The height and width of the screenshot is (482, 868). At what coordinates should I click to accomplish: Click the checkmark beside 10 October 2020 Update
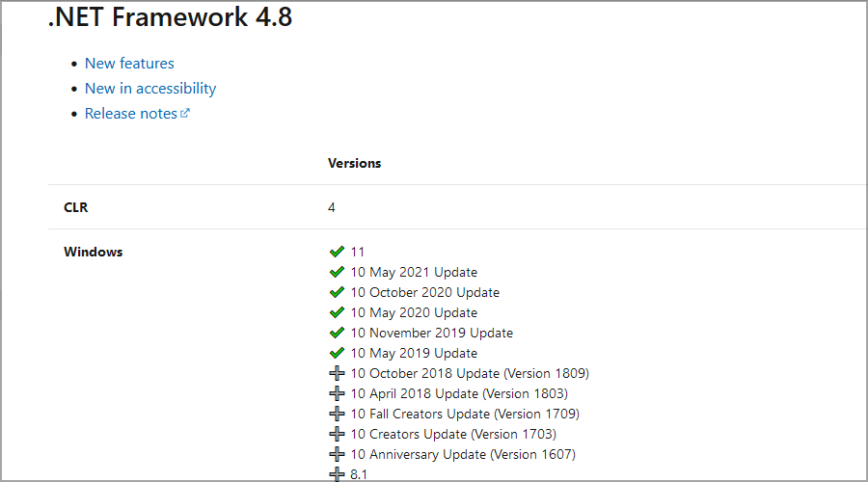pyautogui.click(x=337, y=293)
